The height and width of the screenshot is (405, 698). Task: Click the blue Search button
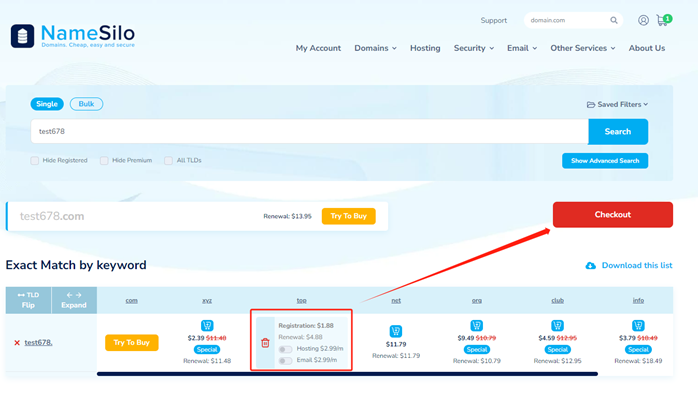click(618, 131)
